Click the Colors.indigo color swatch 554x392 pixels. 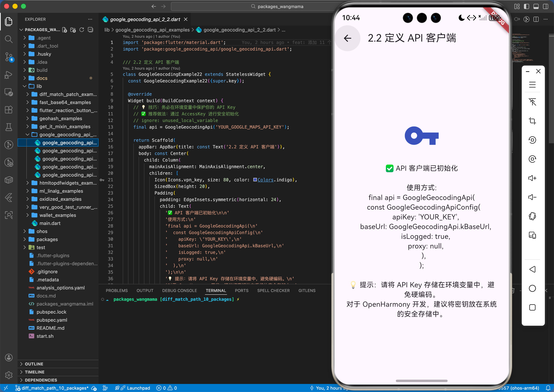click(x=255, y=180)
